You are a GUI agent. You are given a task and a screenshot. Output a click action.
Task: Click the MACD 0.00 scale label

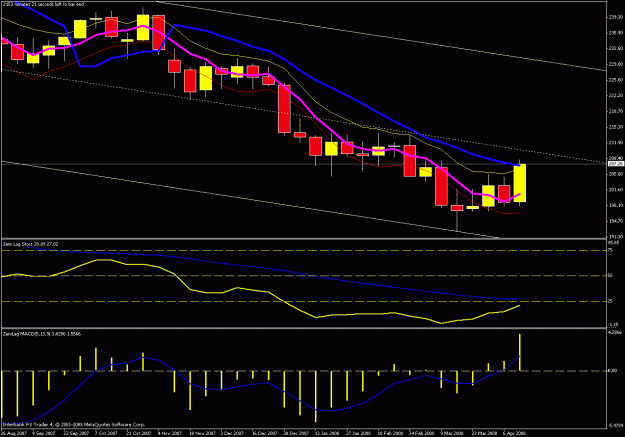coord(613,371)
